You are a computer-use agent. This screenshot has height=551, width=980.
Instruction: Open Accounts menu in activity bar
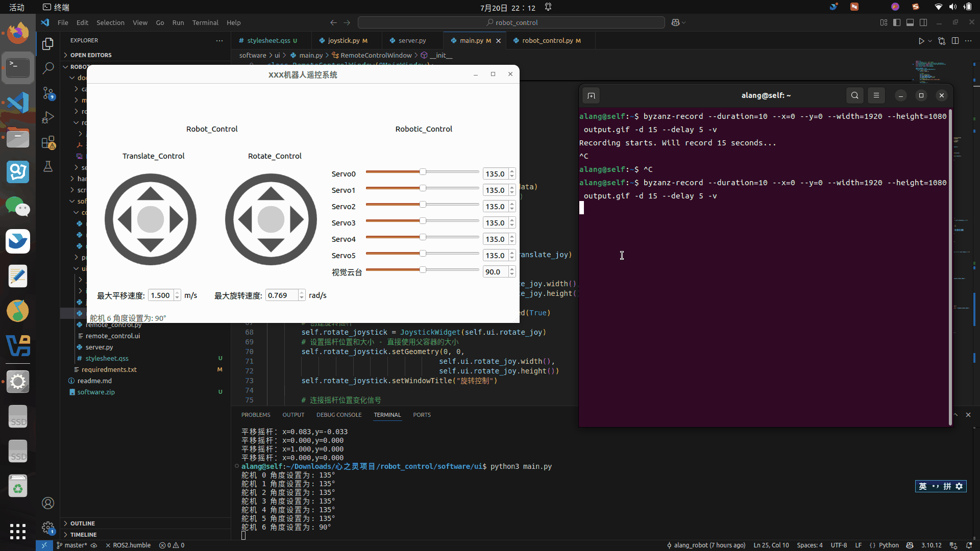[x=48, y=503]
